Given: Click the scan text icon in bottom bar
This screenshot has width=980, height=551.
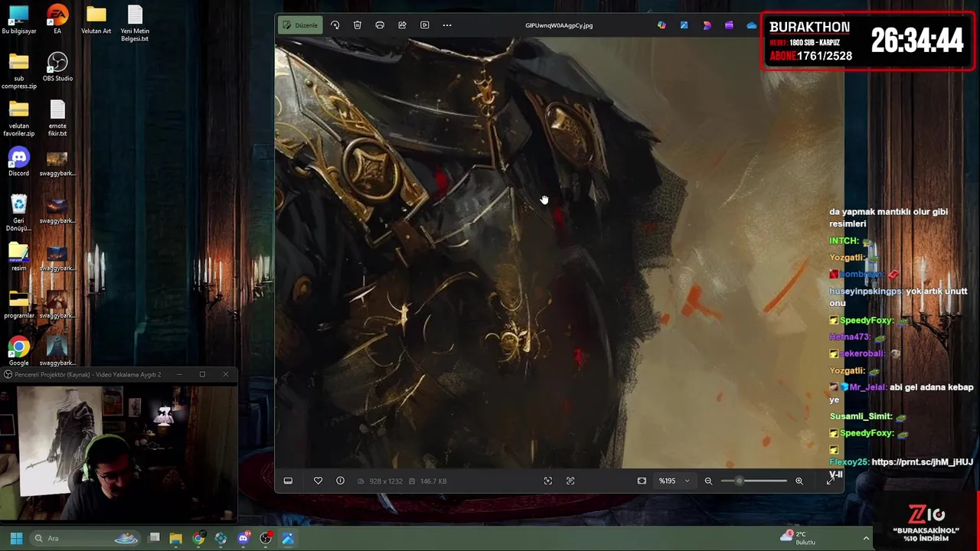Looking at the screenshot, I should click(x=570, y=481).
